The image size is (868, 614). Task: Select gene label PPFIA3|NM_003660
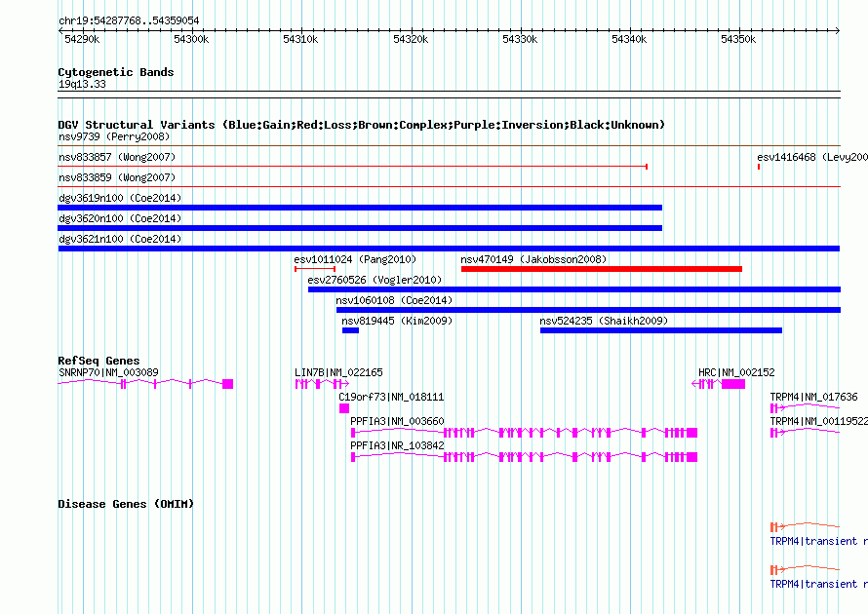coord(397,421)
